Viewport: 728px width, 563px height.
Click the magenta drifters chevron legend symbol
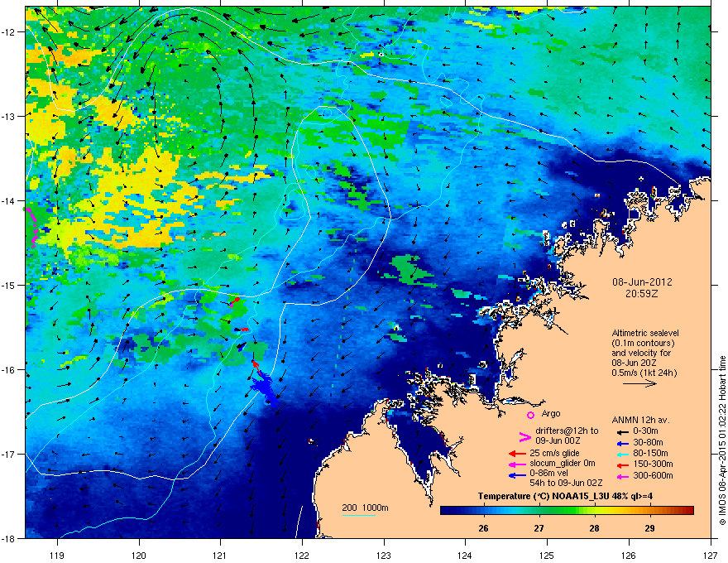coord(524,436)
